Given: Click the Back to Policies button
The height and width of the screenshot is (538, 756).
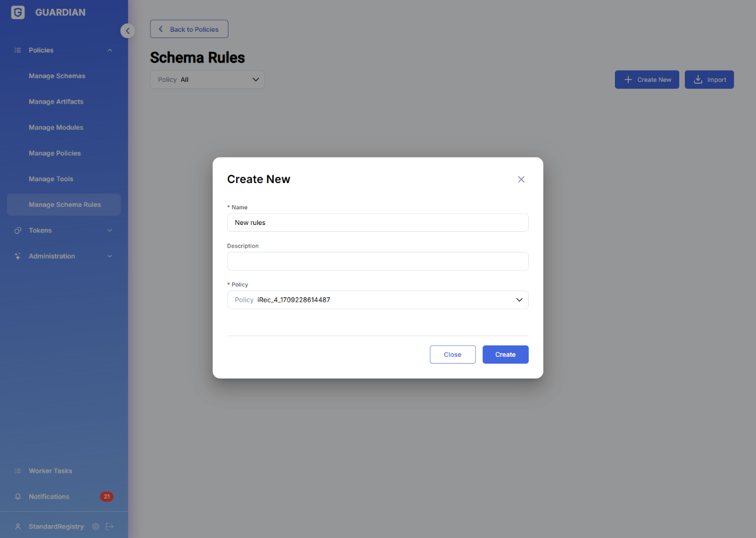Looking at the screenshot, I should click(189, 29).
